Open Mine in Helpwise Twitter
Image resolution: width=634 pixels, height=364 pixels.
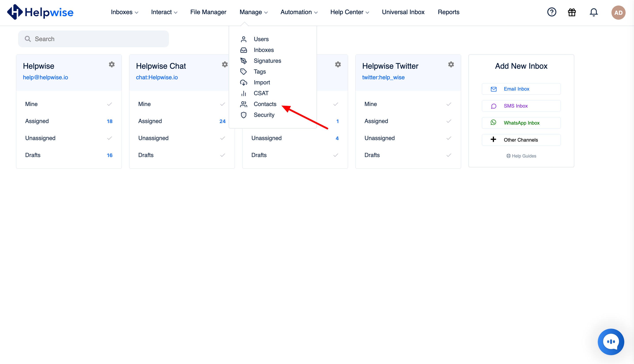[408, 104]
